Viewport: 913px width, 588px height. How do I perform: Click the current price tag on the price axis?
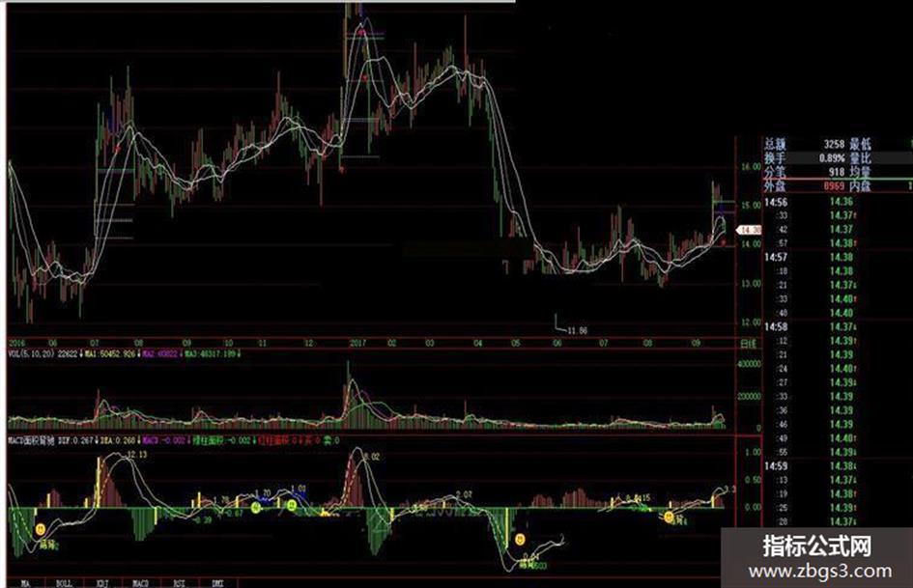pyautogui.click(x=750, y=230)
